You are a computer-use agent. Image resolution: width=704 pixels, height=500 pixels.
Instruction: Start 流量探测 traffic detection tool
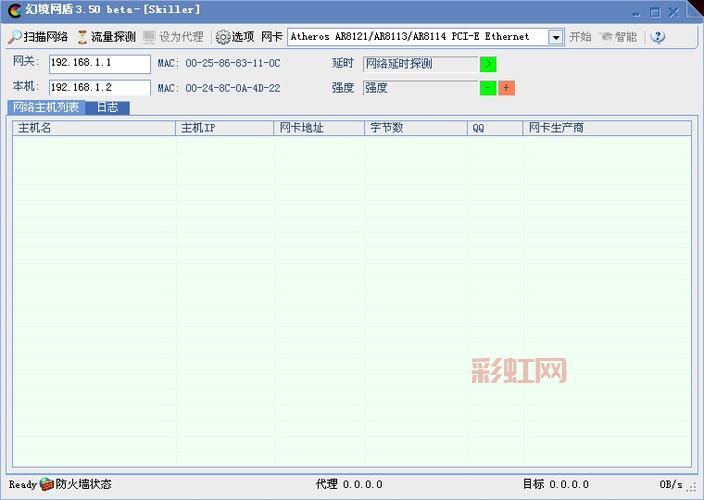click(x=106, y=37)
